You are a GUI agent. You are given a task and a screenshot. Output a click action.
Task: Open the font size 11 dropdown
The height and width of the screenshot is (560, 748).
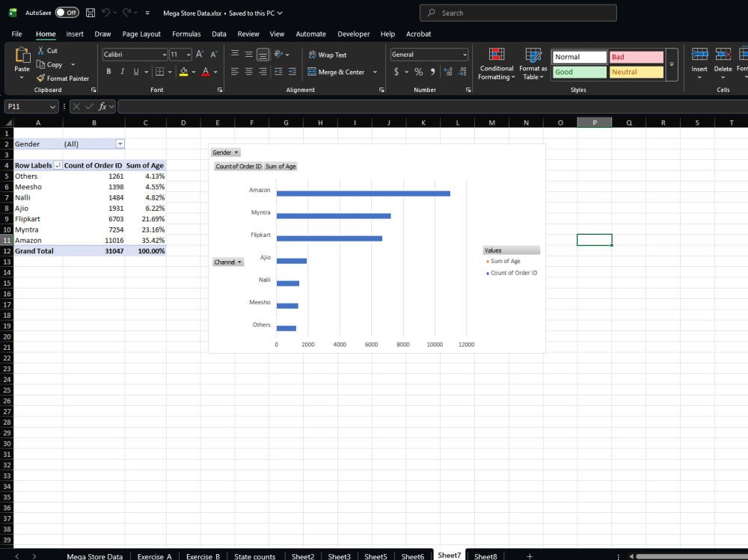coord(188,55)
